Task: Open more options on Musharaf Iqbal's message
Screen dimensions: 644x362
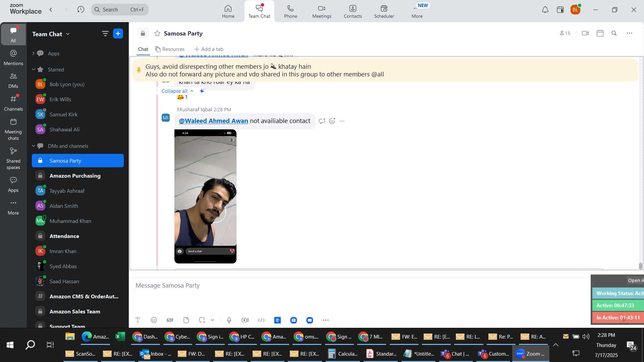Action: [x=342, y=121]
